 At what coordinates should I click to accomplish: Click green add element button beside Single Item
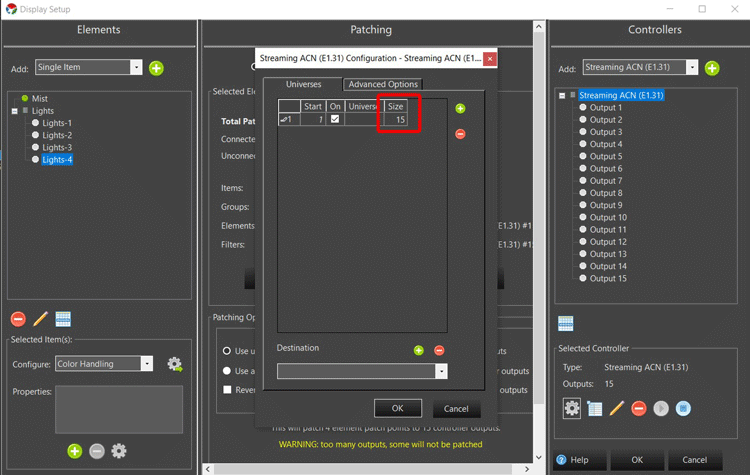pyautogui.click(x=156, y=68)
